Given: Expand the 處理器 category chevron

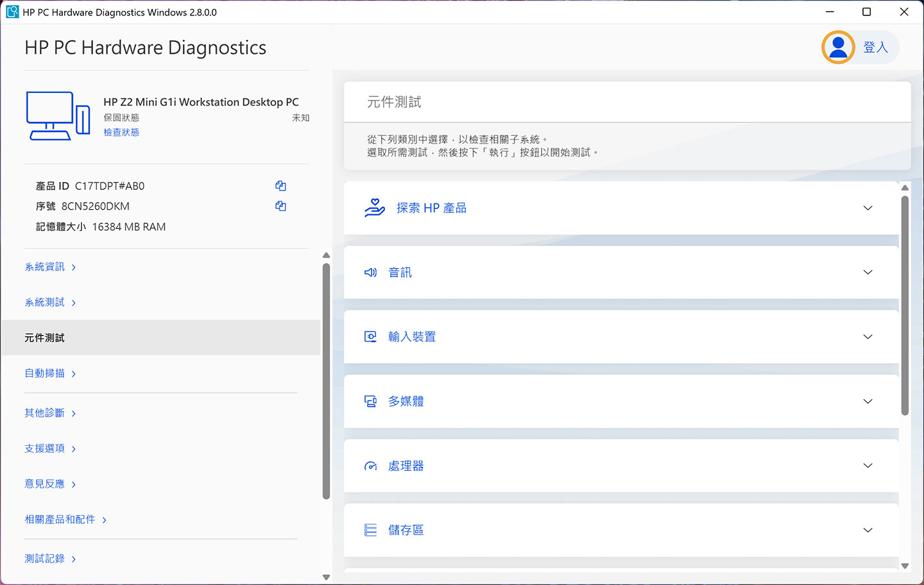Looking at the screenshot, I should 868,466.
